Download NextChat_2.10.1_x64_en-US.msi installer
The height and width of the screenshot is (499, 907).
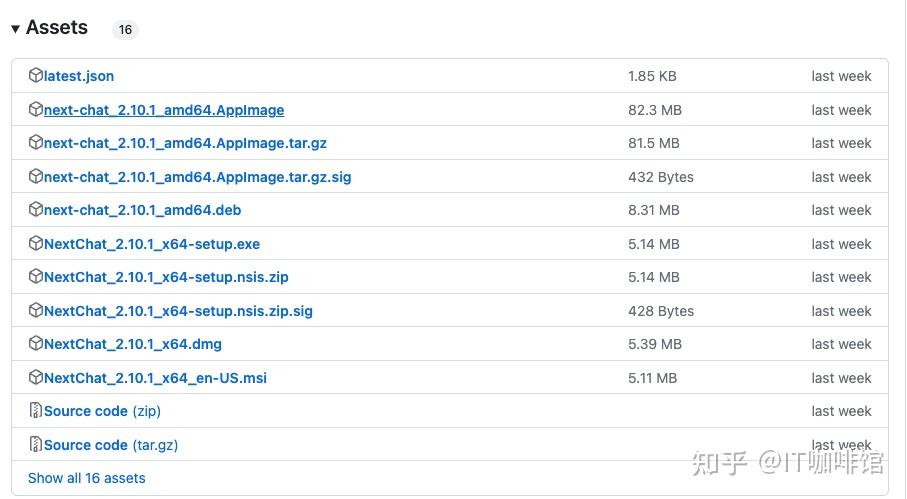(155, 378)
